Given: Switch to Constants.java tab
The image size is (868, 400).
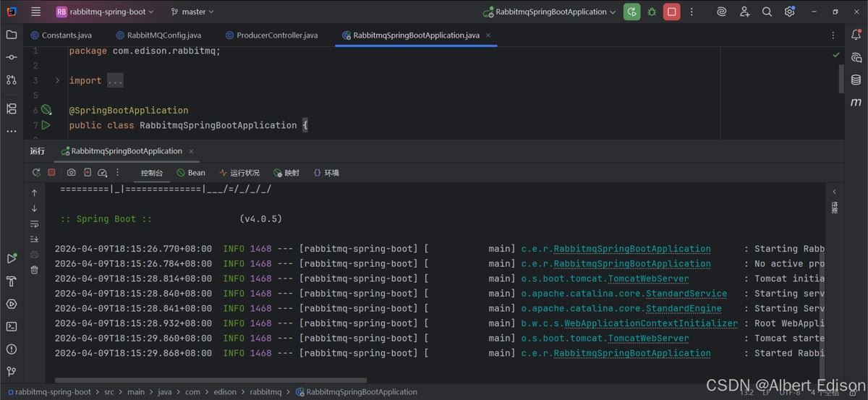Looking at the screenshot, I should tap(61, 35).
